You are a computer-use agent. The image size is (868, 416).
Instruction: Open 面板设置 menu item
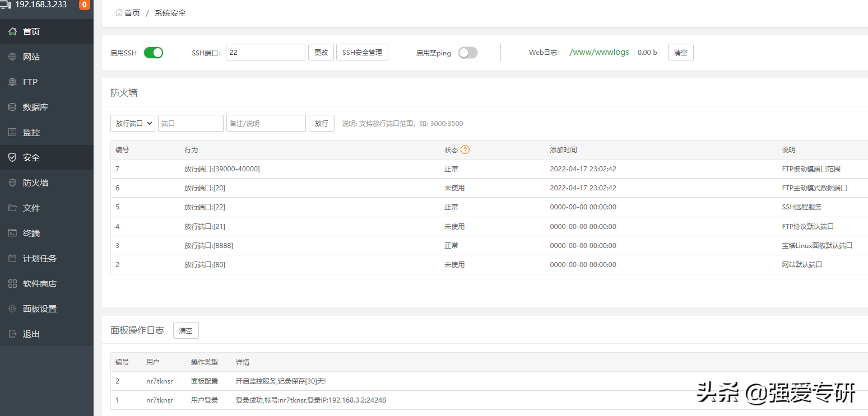click(x=47, y=309)
